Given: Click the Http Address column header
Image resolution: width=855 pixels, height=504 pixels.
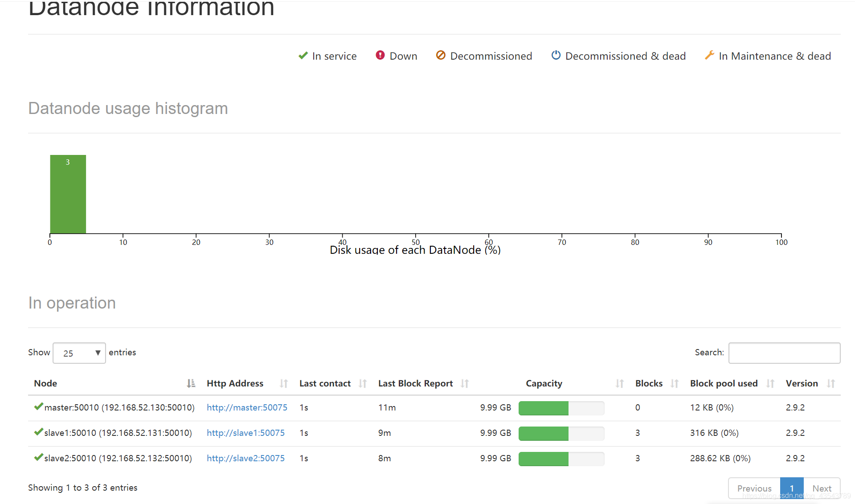Looking at the screenshot, I should pyautogui.click(x=235, y=383).
